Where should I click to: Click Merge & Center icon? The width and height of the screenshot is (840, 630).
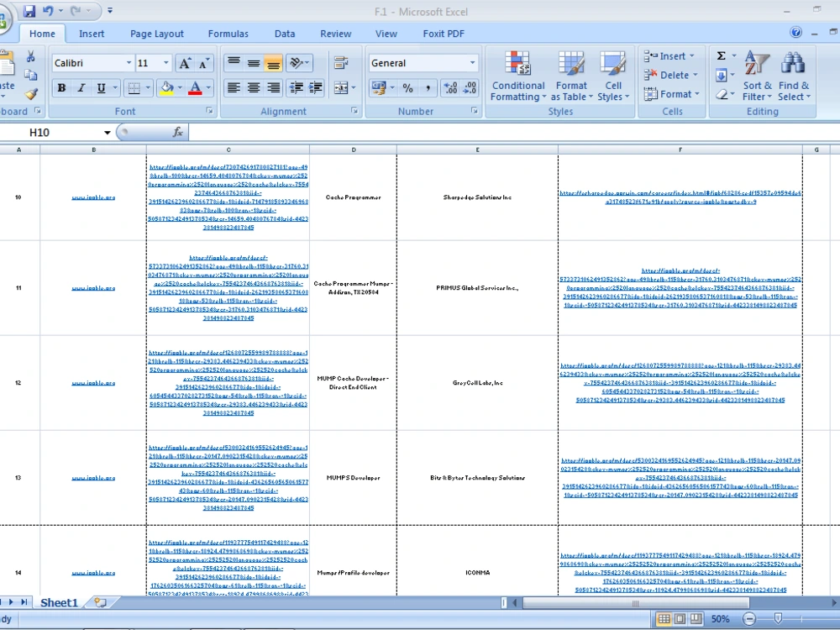pyautogui.click(x=341, y=88)
